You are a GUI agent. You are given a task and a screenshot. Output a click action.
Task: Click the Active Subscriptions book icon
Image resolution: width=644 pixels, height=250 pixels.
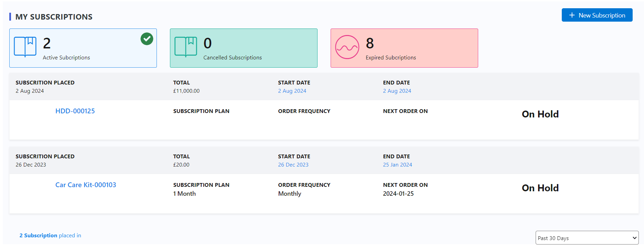[25, 47]
